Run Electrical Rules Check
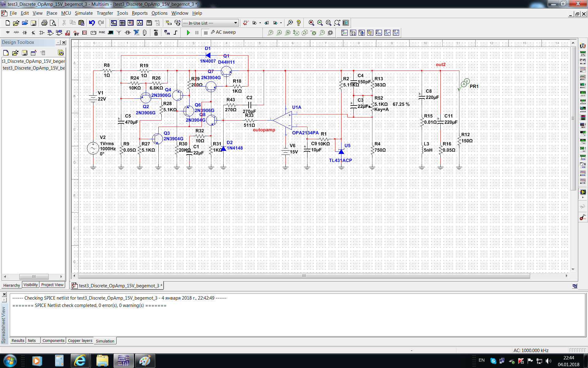The width and height of the screenshot is (588, 368). [245, 23]
